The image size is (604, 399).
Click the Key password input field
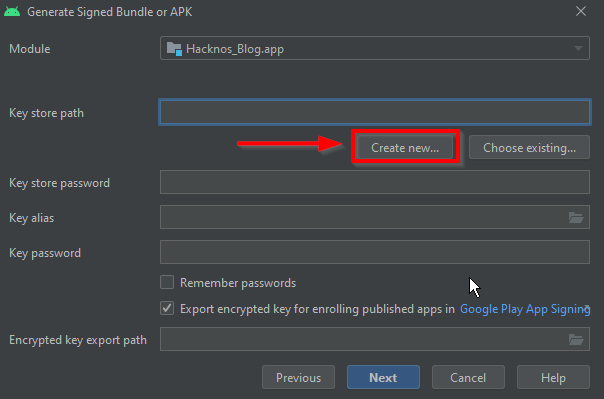(x=374, y=252)
